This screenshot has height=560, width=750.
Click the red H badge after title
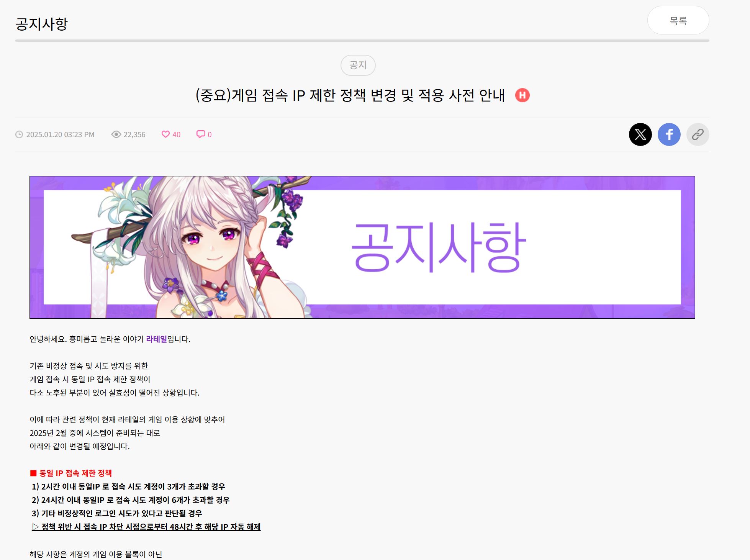pyautogui.click(x=522, y=95)
